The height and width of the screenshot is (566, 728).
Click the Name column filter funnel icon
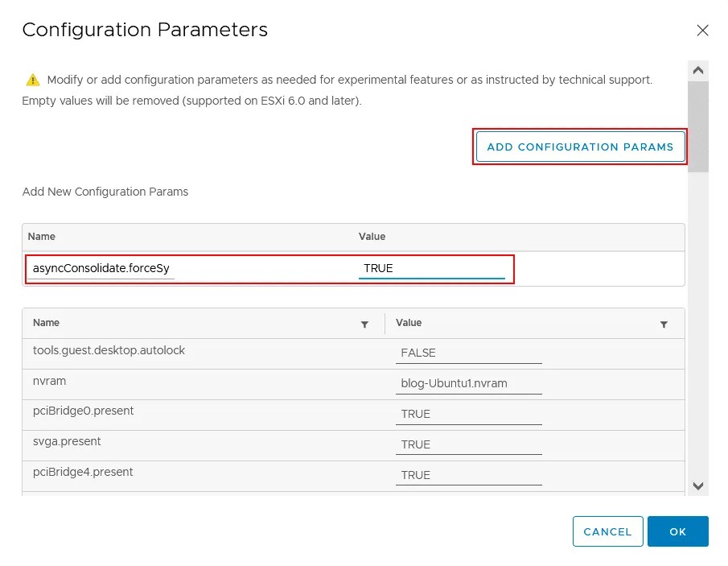(x=364, y=323)
